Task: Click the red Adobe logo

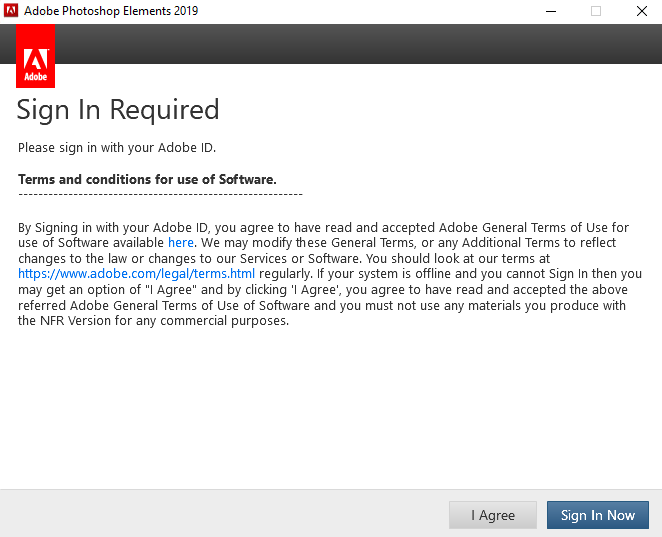Action: (35, 56)
